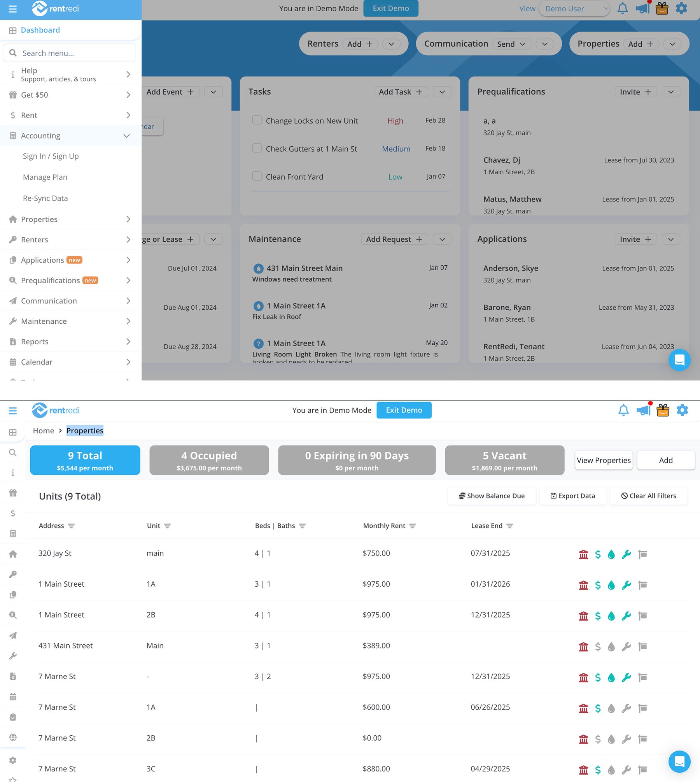Open the dropdown arrow beside Add Task
This screenshot has height=782, width=700.
442,92
